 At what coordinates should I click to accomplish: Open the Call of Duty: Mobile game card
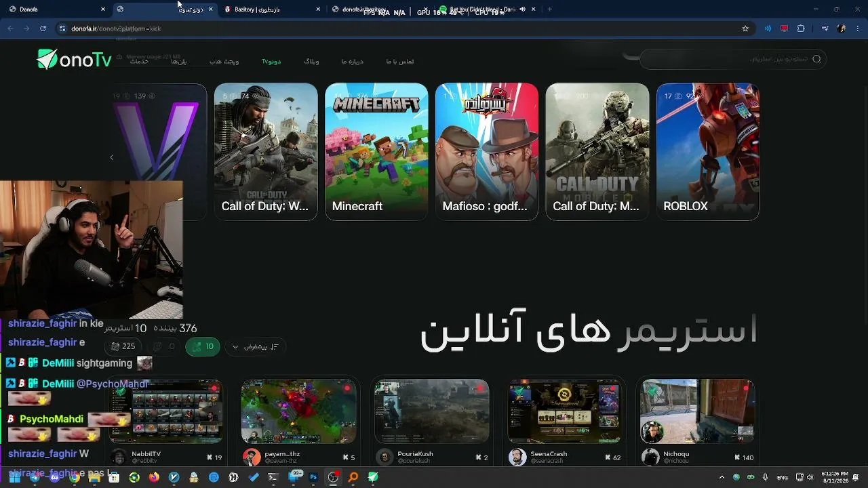597,152
